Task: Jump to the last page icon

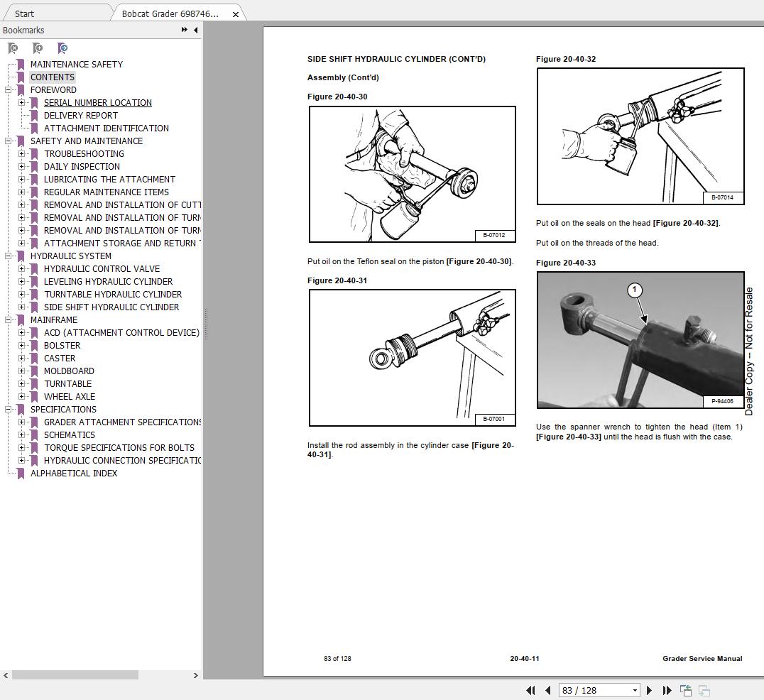Action: pos(667,690)
